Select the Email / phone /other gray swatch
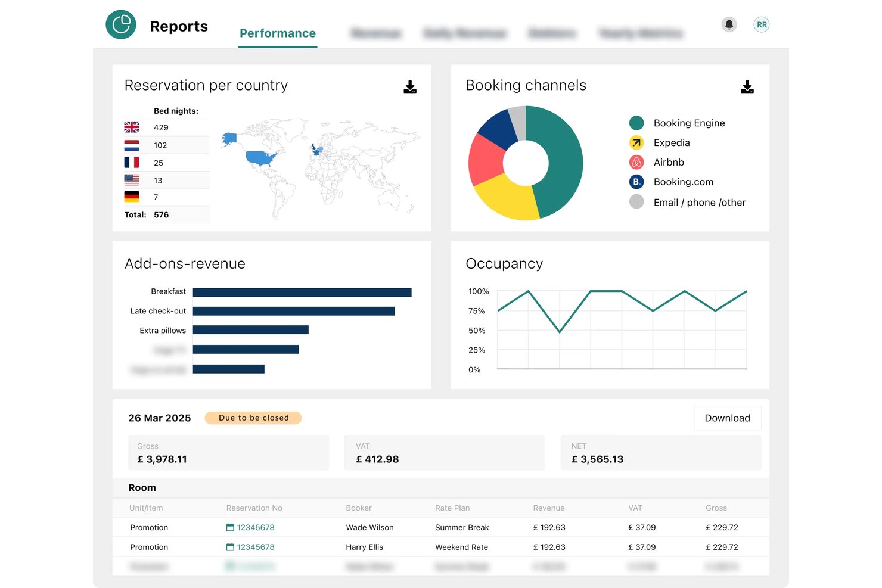The image size is (882, 588). (x=636, y=201)
